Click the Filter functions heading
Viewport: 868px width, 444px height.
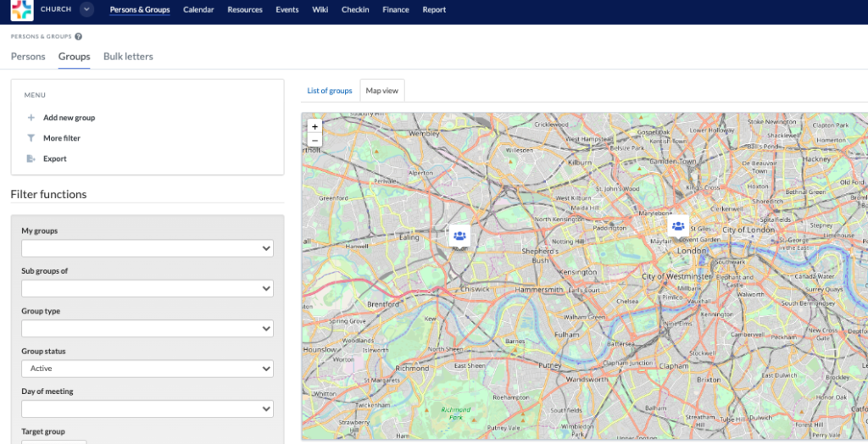[x=48, y=194]
